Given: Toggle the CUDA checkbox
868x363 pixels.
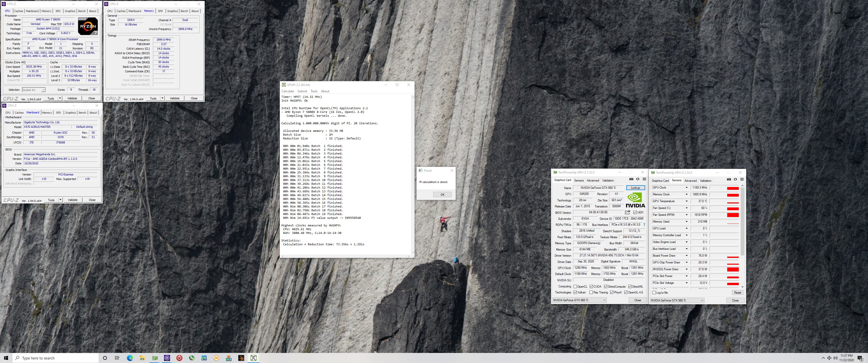Looking at the screenshot, I should coord(591,287).
